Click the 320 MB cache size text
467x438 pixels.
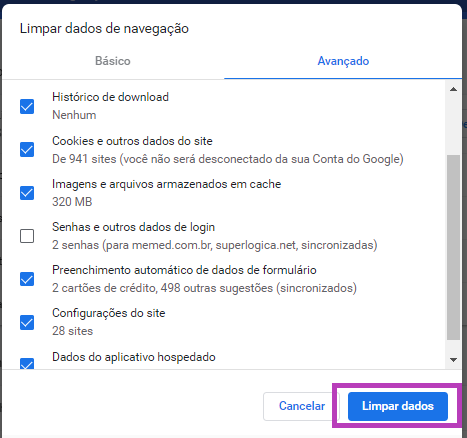[x=72, y=202]
